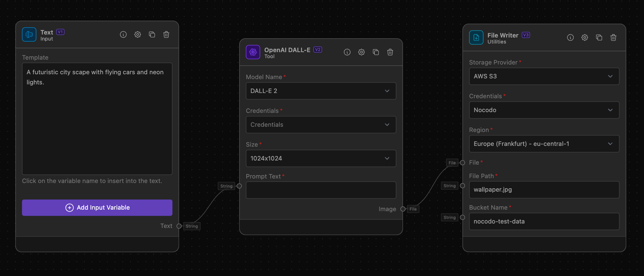Click the Text node input icon

coord(29,34)
